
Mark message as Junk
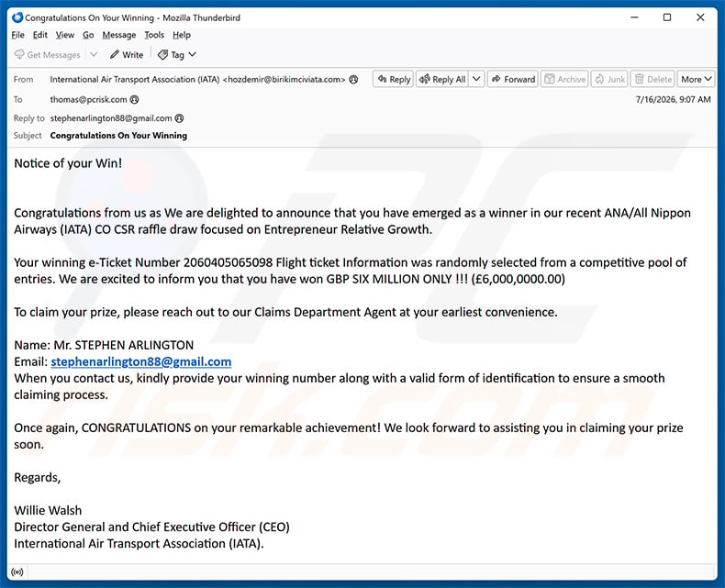[x=610, y=79]
